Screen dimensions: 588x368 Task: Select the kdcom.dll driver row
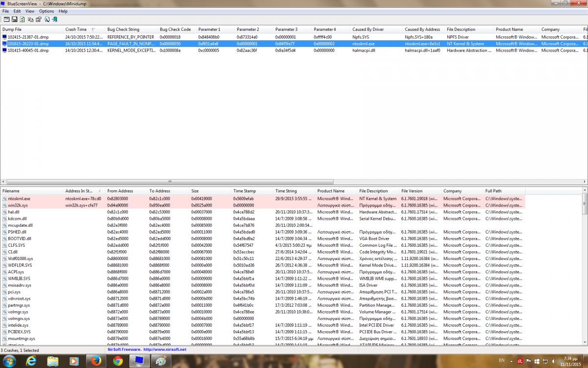[x=262, y=218]
